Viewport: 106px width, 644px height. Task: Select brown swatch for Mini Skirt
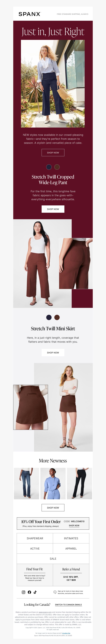(57, 317)
